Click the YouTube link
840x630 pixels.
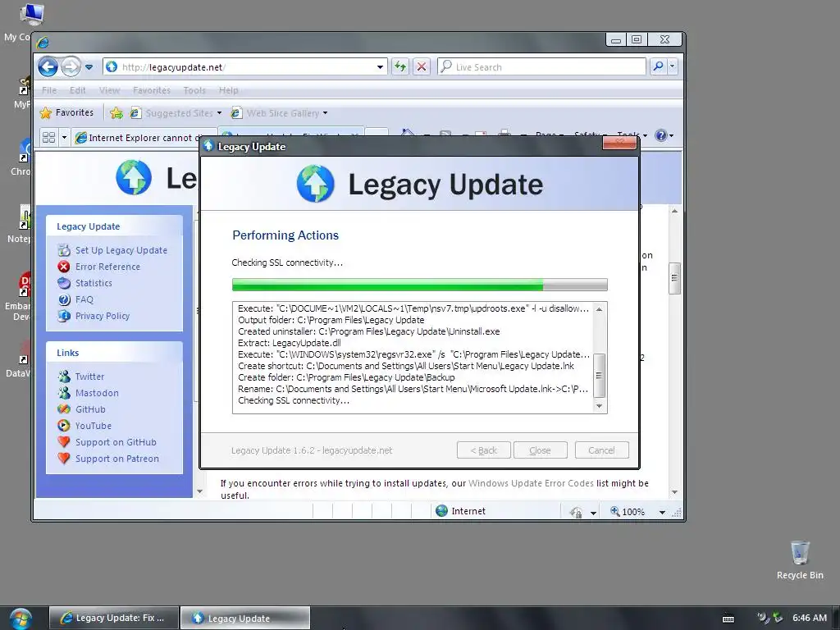94,426
